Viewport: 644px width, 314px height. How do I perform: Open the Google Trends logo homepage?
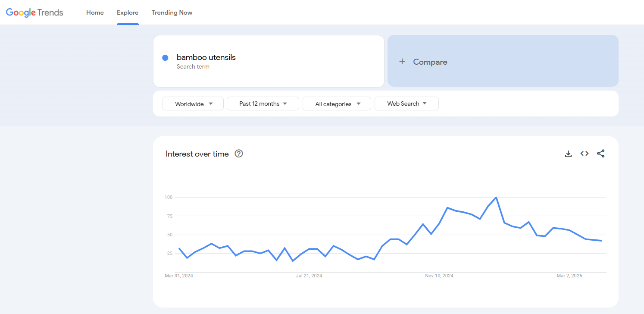pos(34,13)
